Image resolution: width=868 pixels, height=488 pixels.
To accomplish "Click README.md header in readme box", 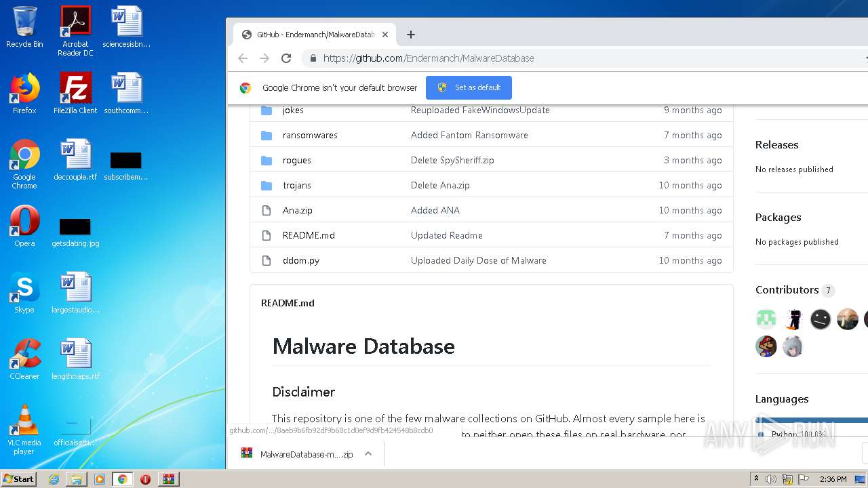I will click(x=288, y=303).
